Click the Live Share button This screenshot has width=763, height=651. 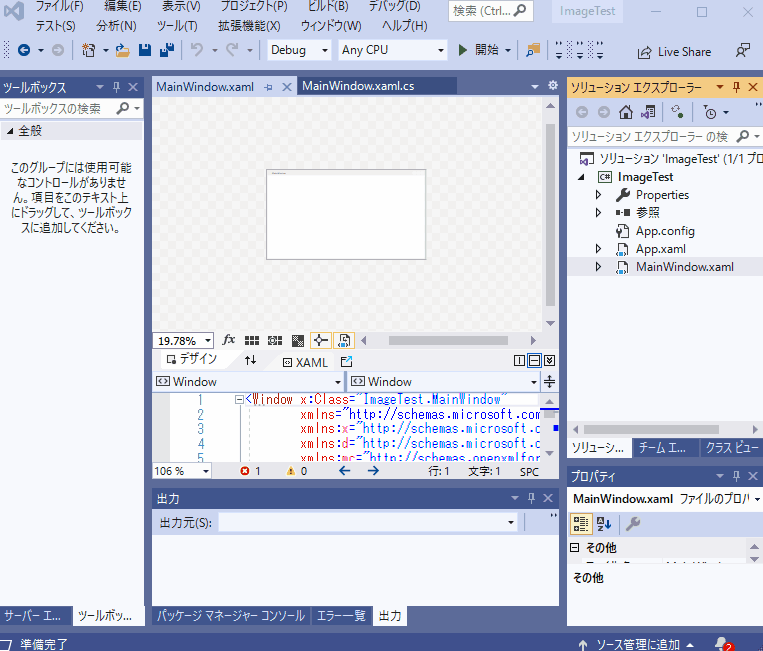[x=674, y=52]
